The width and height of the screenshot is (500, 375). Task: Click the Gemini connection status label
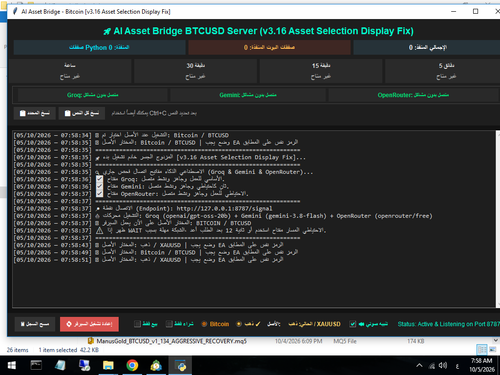(x=248, y=95)
